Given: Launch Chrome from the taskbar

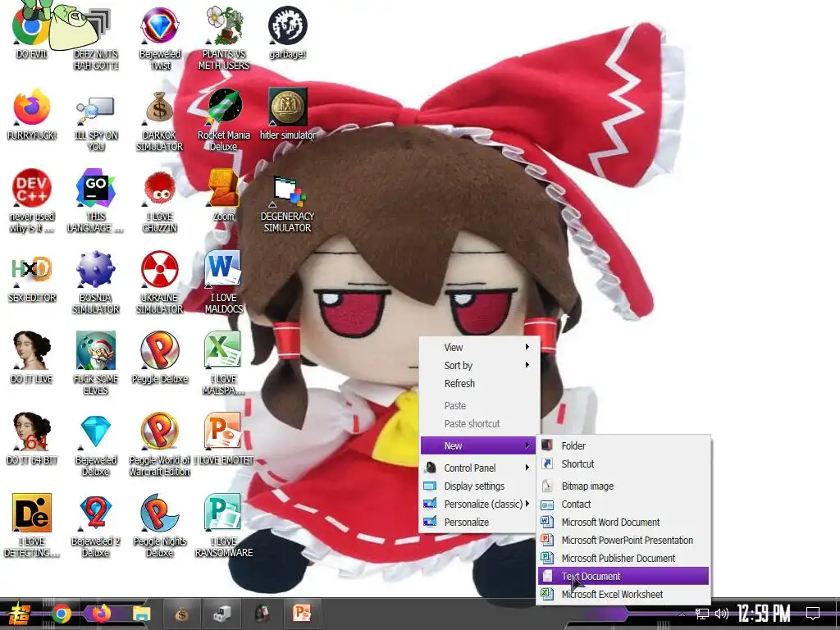Looking at the screenshot, I should point(61,614).
